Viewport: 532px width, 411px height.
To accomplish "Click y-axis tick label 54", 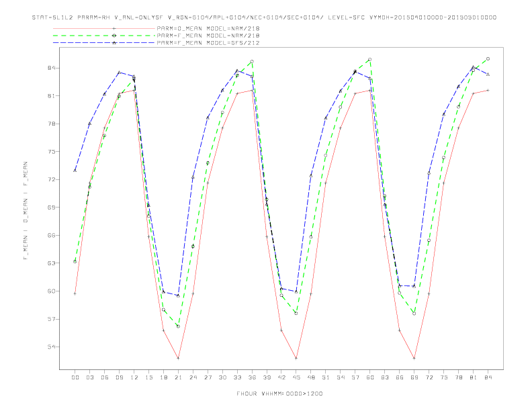I will 51,347.
